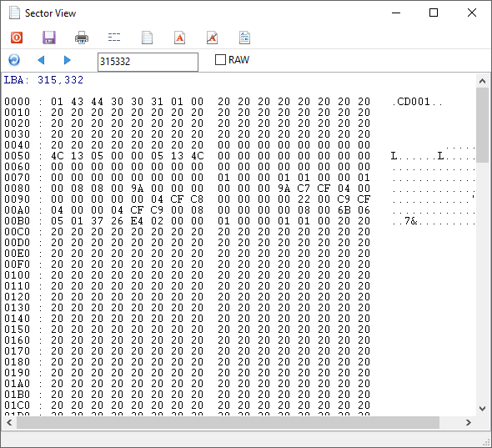Click the document details page icon
492x448 pixels.
coord(244,38)
